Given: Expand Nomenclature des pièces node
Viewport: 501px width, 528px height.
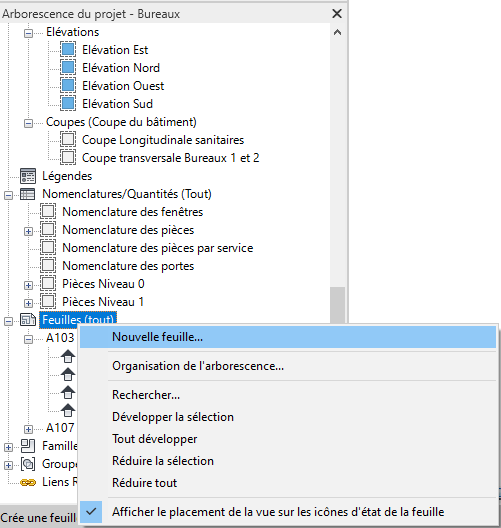Looking at the screenshot, I should [29, 231].
